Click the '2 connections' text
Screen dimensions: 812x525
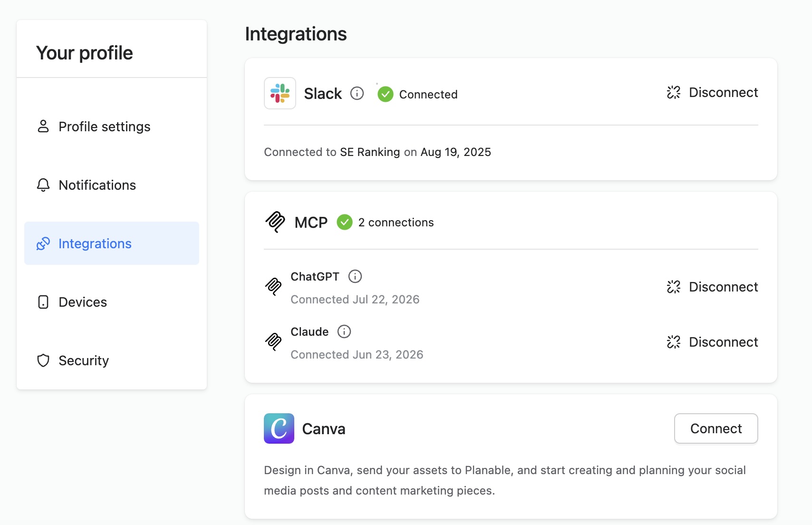[x=396, y=222]
